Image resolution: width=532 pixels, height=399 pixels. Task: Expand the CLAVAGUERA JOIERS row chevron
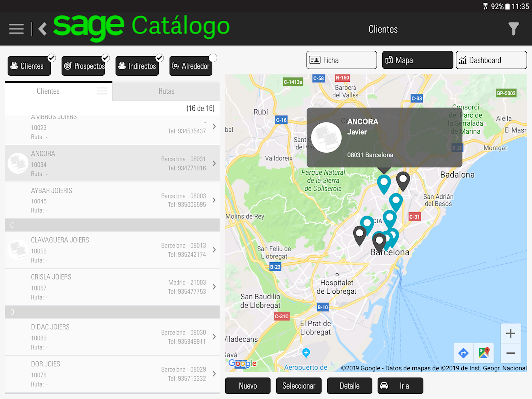tap(214, 250)
